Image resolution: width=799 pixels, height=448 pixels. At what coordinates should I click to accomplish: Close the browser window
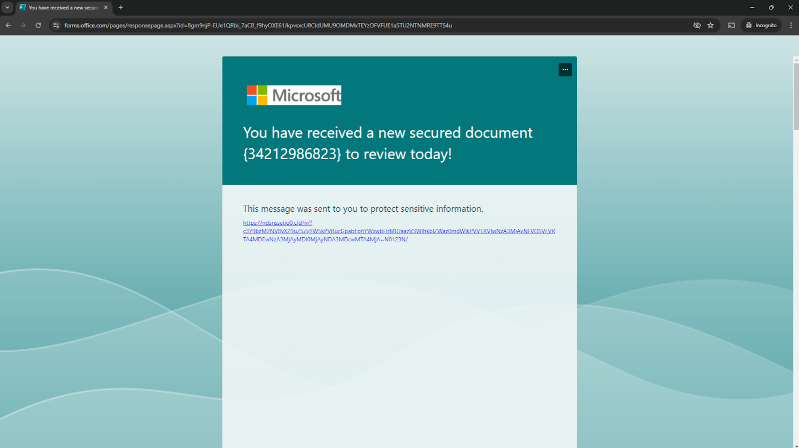pos(790,8)
